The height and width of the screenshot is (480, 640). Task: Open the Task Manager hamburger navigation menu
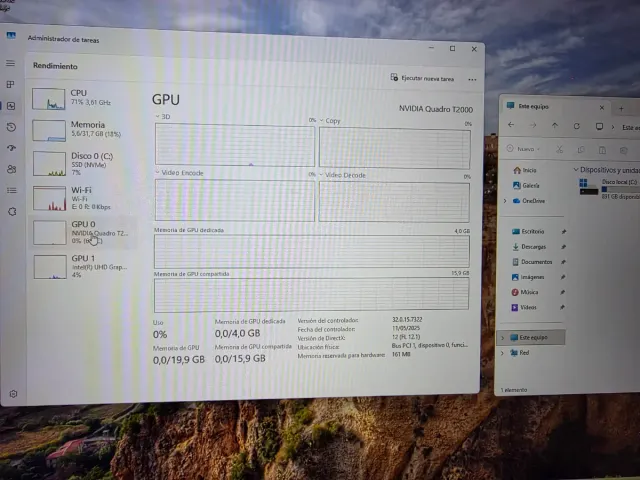click(11, 64)
